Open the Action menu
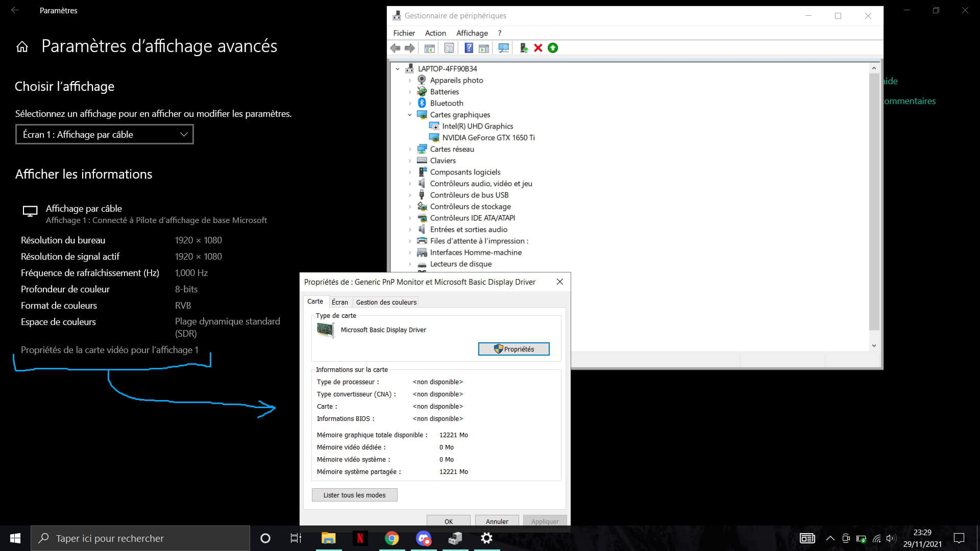Image resolution: width=980 pixels, height=551 pixels. point(435,33)
